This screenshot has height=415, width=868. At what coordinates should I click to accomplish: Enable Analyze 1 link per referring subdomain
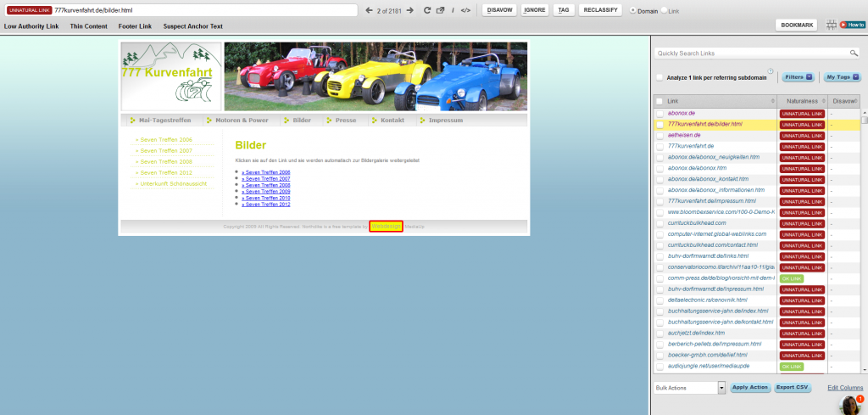(659, 78)
